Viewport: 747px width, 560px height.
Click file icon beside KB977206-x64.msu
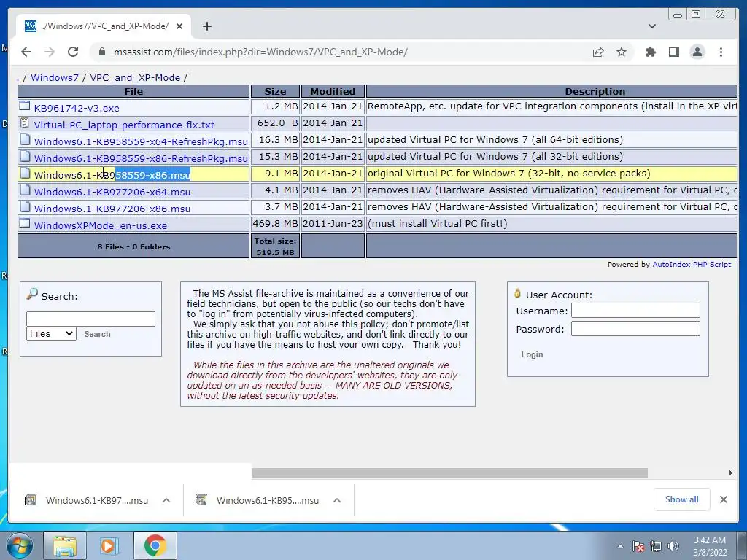[x=26, y=190]
